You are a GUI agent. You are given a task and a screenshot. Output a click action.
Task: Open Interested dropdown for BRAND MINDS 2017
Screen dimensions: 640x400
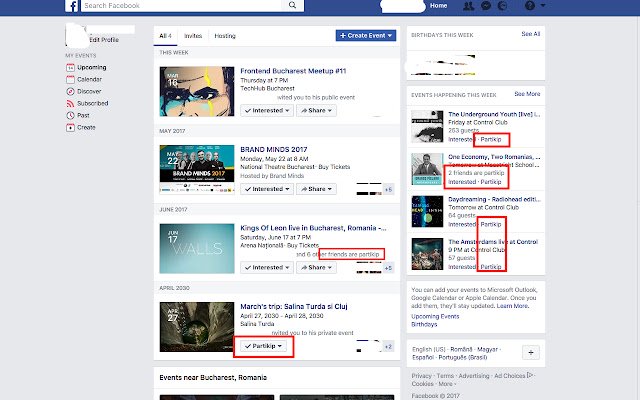pyautogui.click(x=267, y=189)
